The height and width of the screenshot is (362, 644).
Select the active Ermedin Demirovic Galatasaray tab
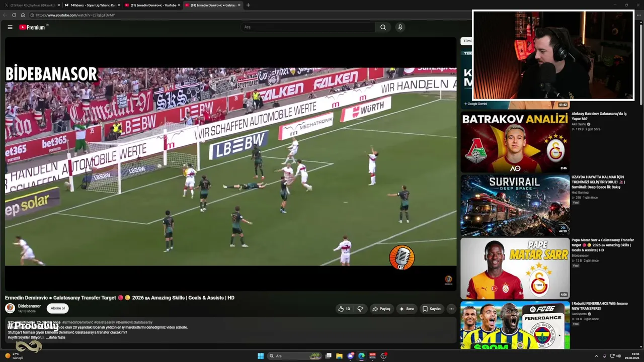click(212, 5)
